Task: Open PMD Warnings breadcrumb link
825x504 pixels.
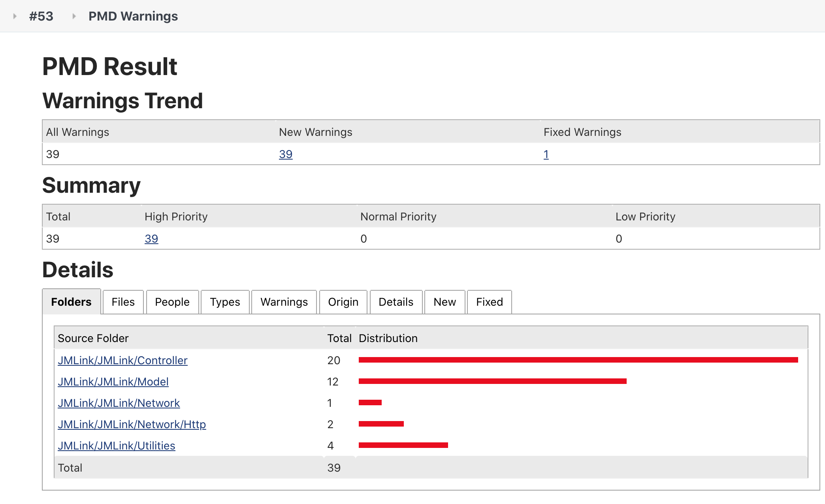Action: 133,16
